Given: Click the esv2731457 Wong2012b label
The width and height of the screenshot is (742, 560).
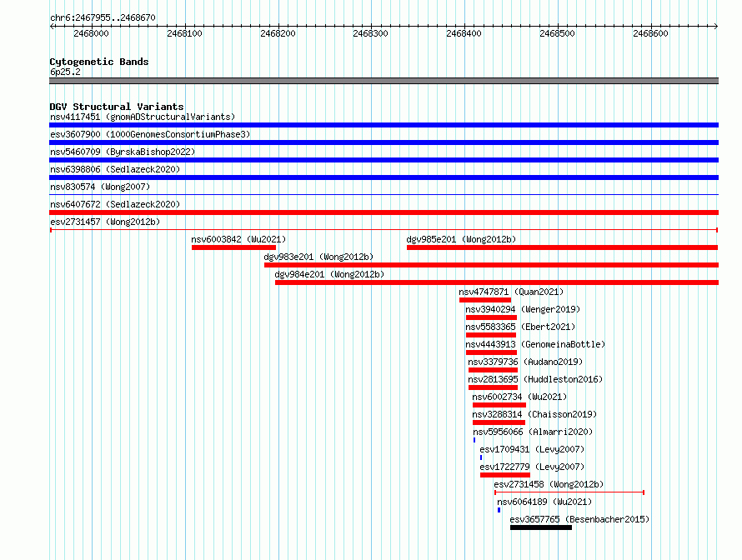Looking at the screenshot, I should (x=105, y=222).
